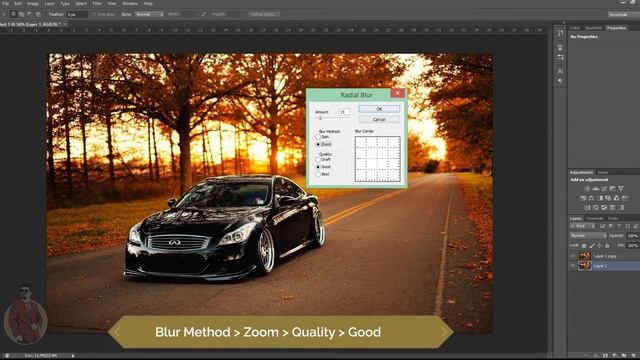Image resolution: width=640 pixels, height=360 pixels.
Task: Toggle visibility of Layer 1
Action: 572,266
